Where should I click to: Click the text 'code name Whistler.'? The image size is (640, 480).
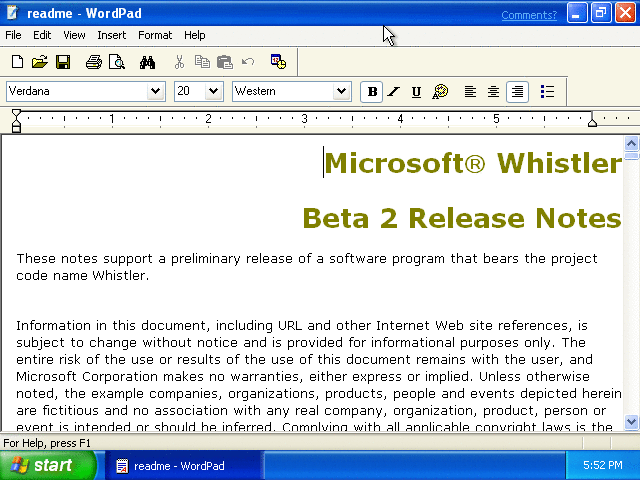pos(83,276)
